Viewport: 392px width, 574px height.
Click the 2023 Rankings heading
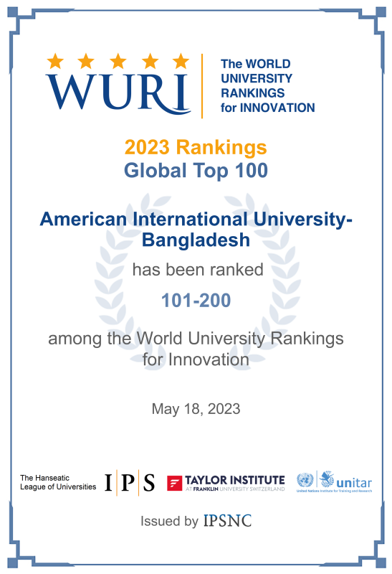(x=196, y=147)
